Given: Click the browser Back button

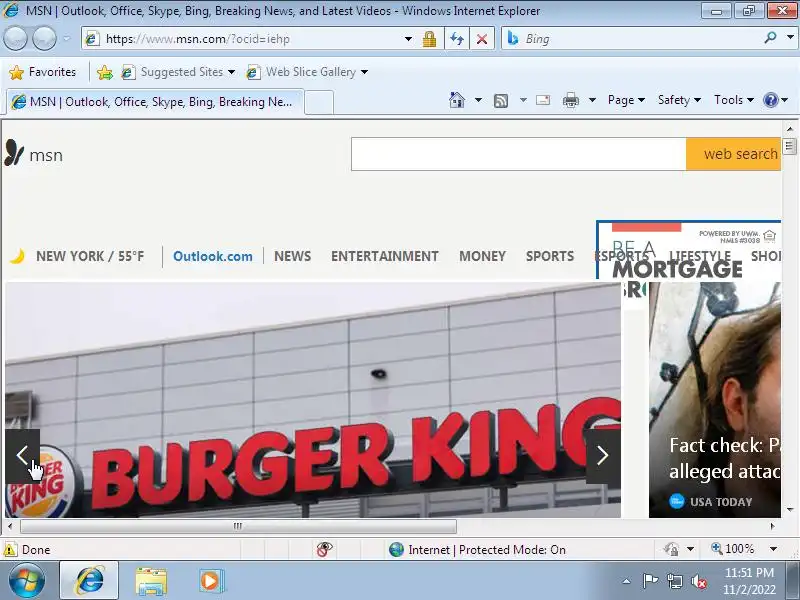Looking at the screenshot, I should pos(15,39).
